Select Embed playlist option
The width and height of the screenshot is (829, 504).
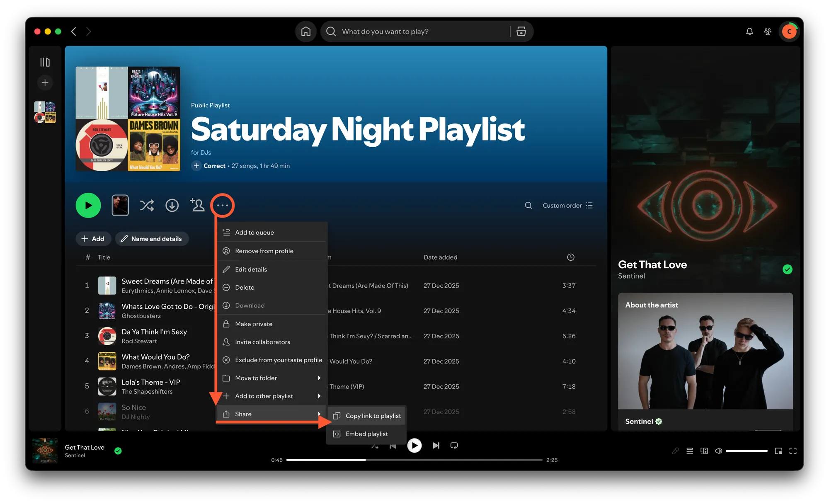coord(367,434)
